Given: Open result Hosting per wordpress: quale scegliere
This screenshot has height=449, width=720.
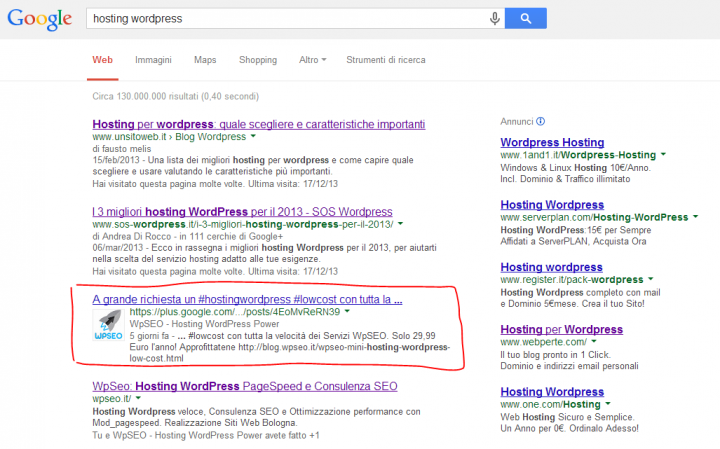Looking at the screenshot, I should tap(259, 124).
